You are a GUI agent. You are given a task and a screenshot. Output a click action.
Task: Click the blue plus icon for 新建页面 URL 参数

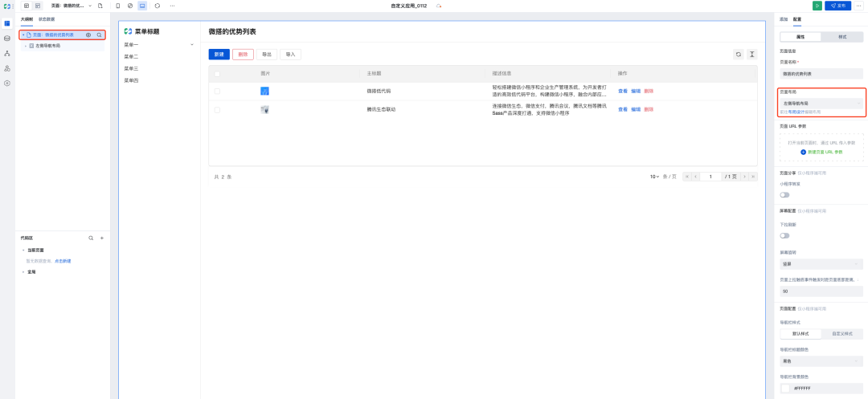(803, 152)
